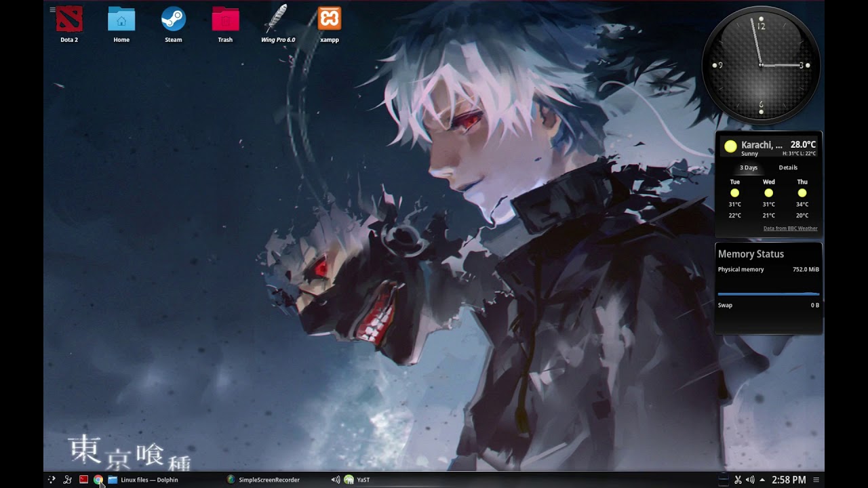Open the Data from BBC Weather link
This screenshot has height=488, width=868.
point(791,228)
